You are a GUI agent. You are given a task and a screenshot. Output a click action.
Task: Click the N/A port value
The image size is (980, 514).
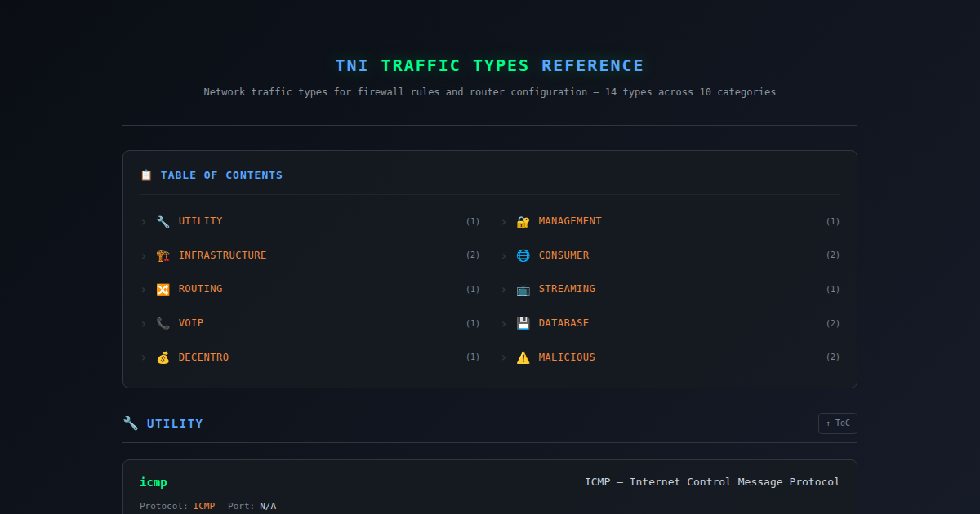pos(268,506)
